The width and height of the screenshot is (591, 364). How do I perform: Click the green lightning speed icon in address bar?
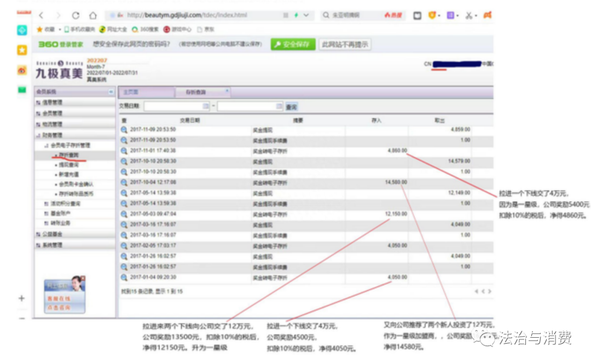296,15
